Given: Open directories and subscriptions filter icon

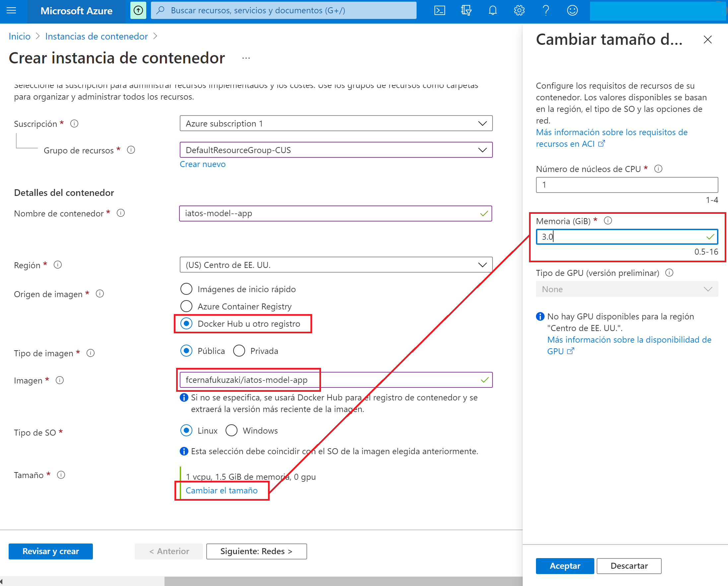Looking at the screenshot, I should click(466, 11).
